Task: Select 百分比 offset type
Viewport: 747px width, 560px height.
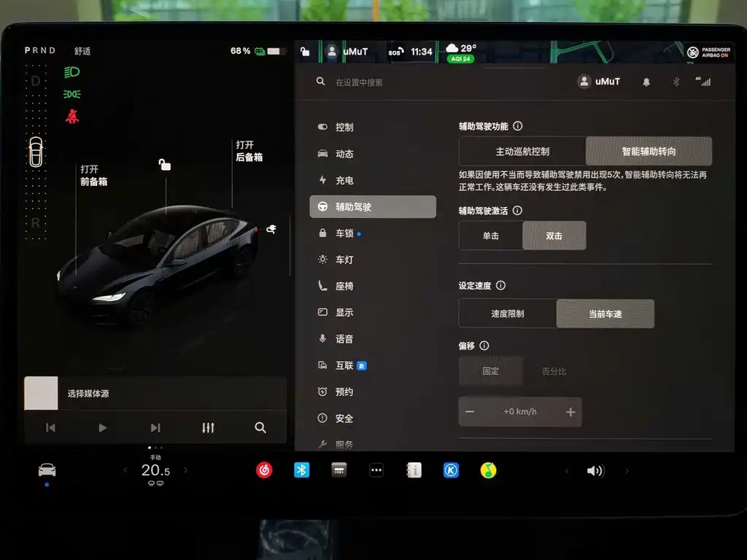Action: pyautogui.click(x=554, y=371)
